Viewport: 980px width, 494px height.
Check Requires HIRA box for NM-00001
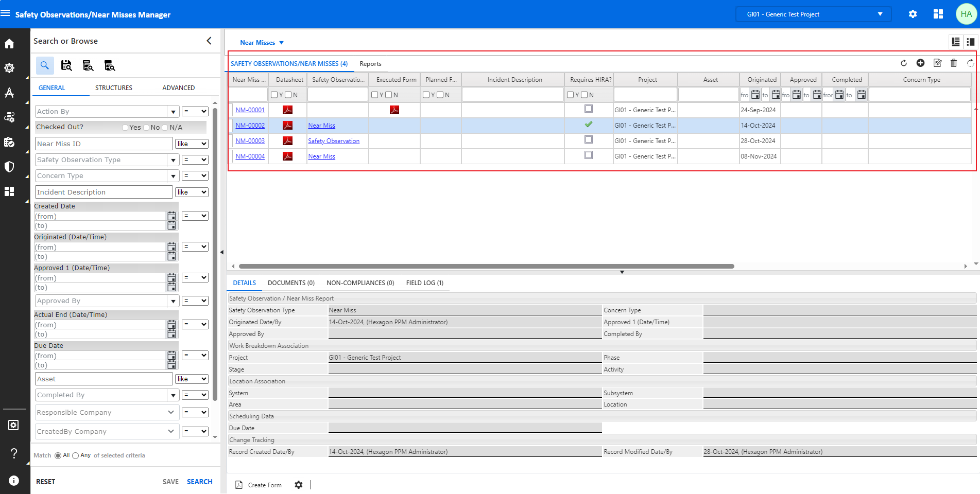tap(588, 109)
